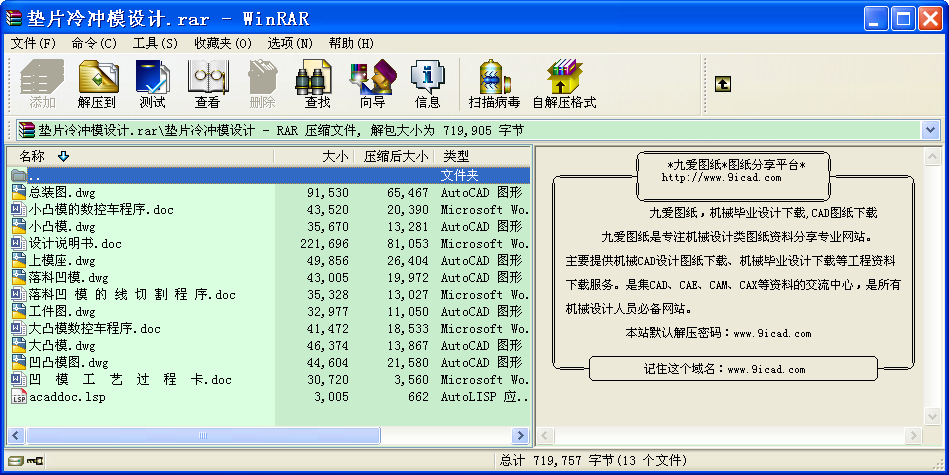This screenshot has height=475, width=949.
Task: Click the Test (测试) toolbar icon
Action: [152, 83]
